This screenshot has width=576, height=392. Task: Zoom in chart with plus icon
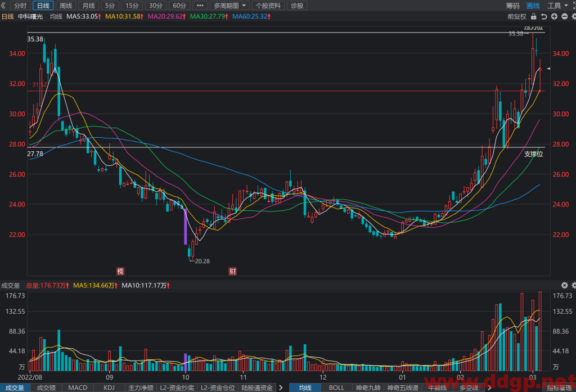pos(554,16)
